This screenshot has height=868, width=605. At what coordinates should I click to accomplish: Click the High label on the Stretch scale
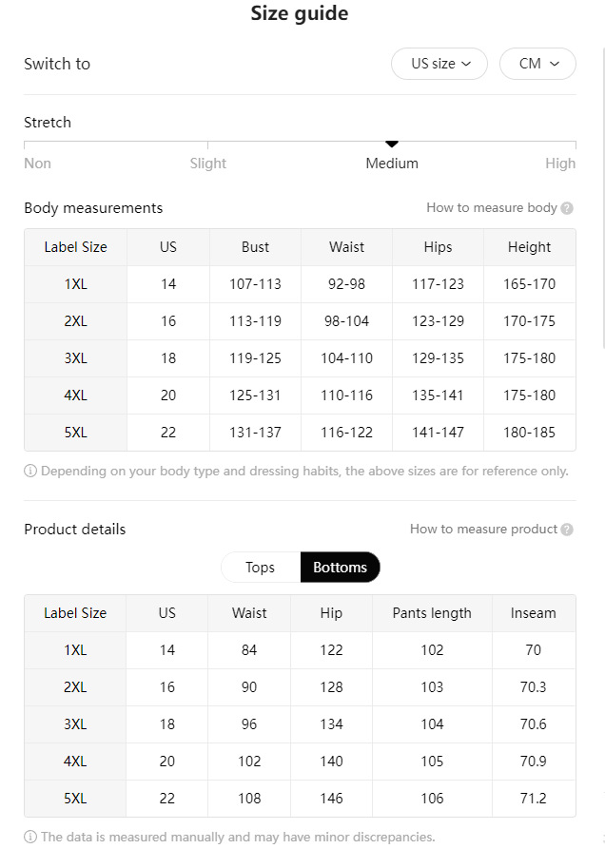560,164
